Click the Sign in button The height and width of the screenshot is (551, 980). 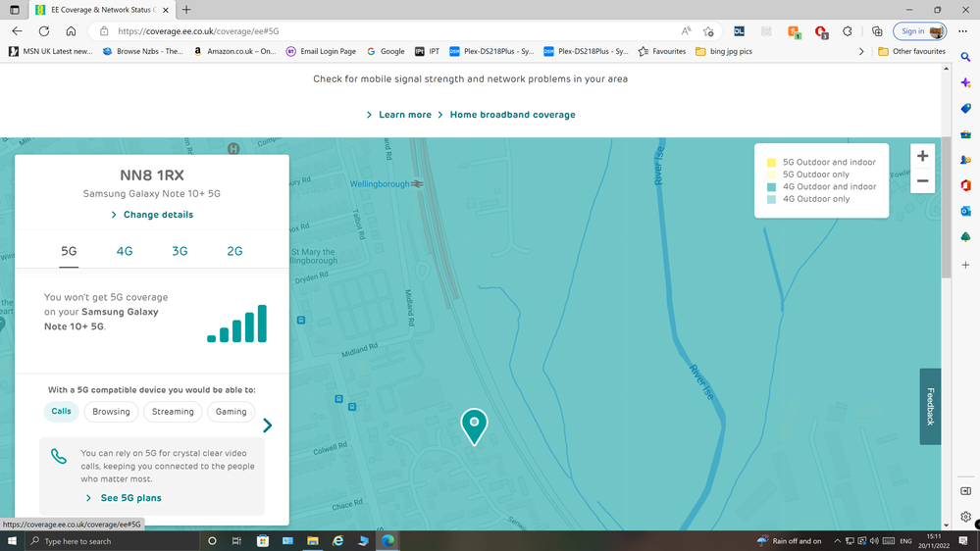point(919,31)
